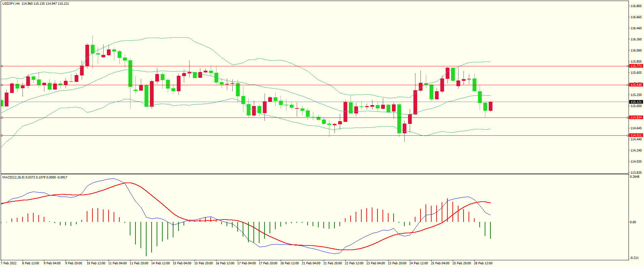Click the 7 Feb 2022 time label
The width and height of the screenshot is (644, 267).
[x=9, y=263]
